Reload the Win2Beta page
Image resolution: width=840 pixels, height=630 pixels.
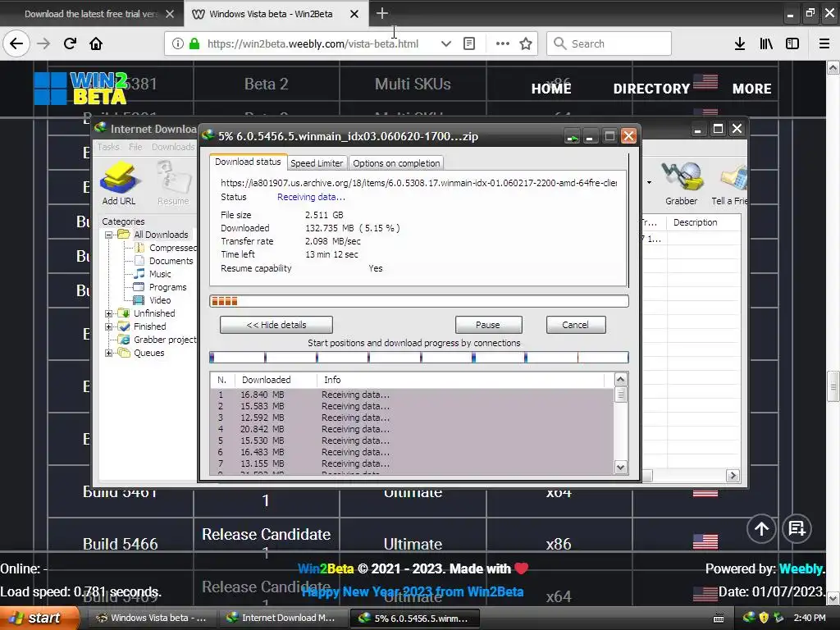click(x=71, y=43)
